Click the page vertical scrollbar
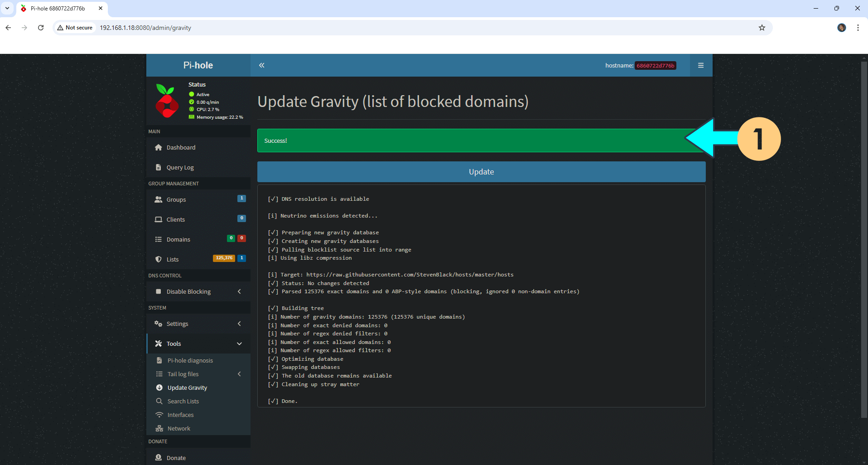This screenshot has width=868, height=465. 863,239
